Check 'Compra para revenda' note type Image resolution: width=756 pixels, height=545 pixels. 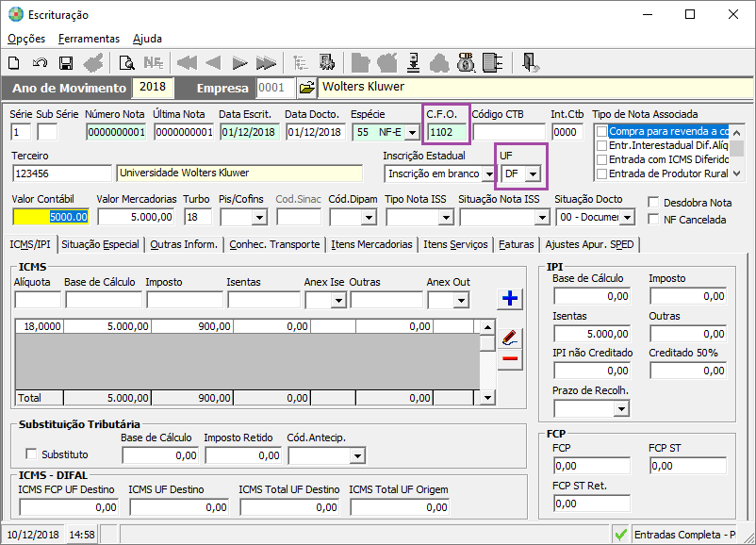[601, 132]
